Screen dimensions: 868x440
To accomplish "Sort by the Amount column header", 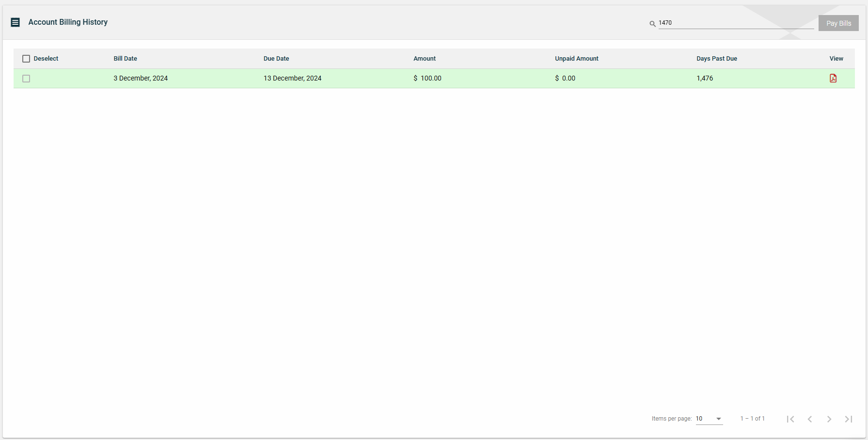I will coord(424,58).
